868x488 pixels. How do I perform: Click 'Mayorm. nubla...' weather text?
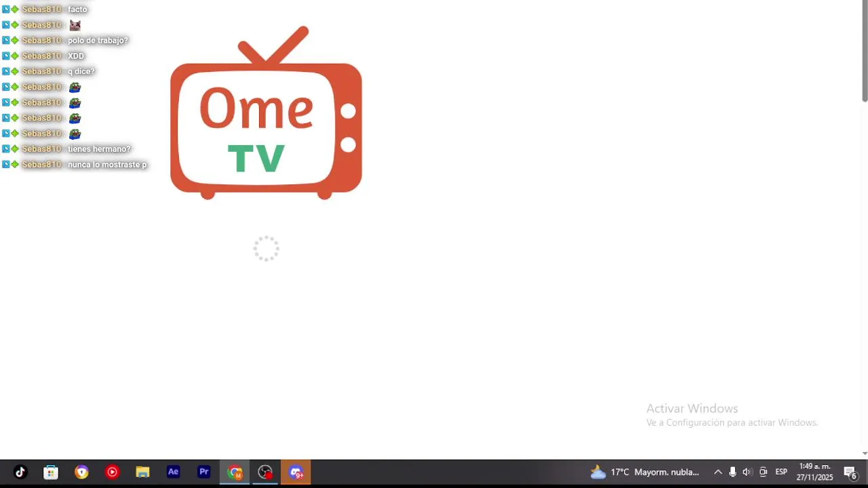point(667,472)
